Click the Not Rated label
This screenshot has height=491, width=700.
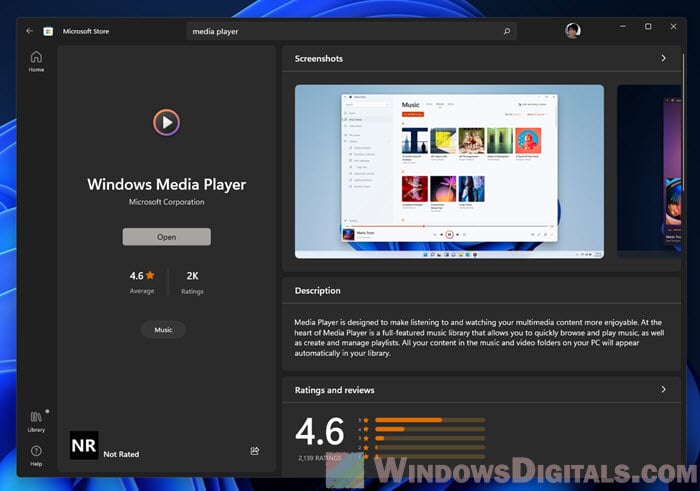point(121,454)
